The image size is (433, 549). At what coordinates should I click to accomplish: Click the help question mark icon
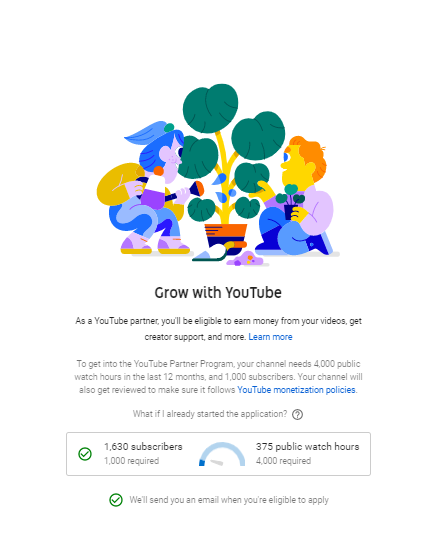tap(297, 414)
